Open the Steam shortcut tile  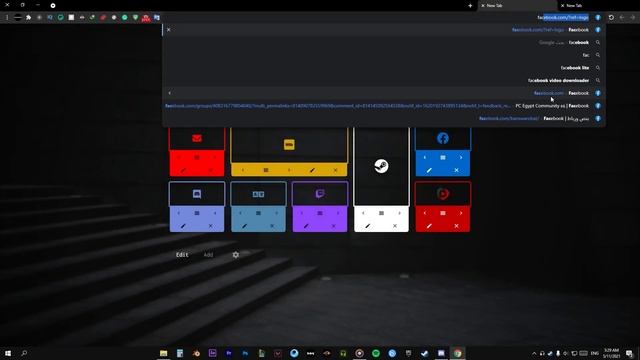pyautogui.click(x=381, y=166)
